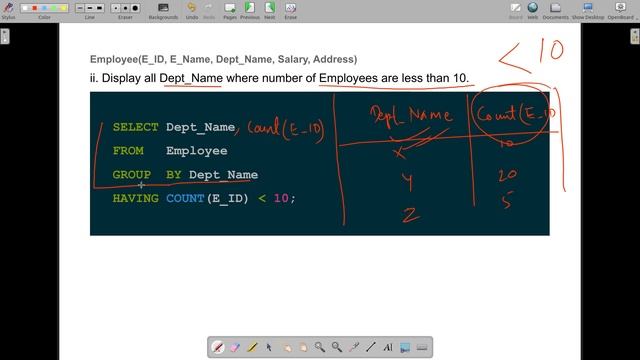Select the Pen tool in stylus palette
The image size is (640, 360).
tap(218, 347)
